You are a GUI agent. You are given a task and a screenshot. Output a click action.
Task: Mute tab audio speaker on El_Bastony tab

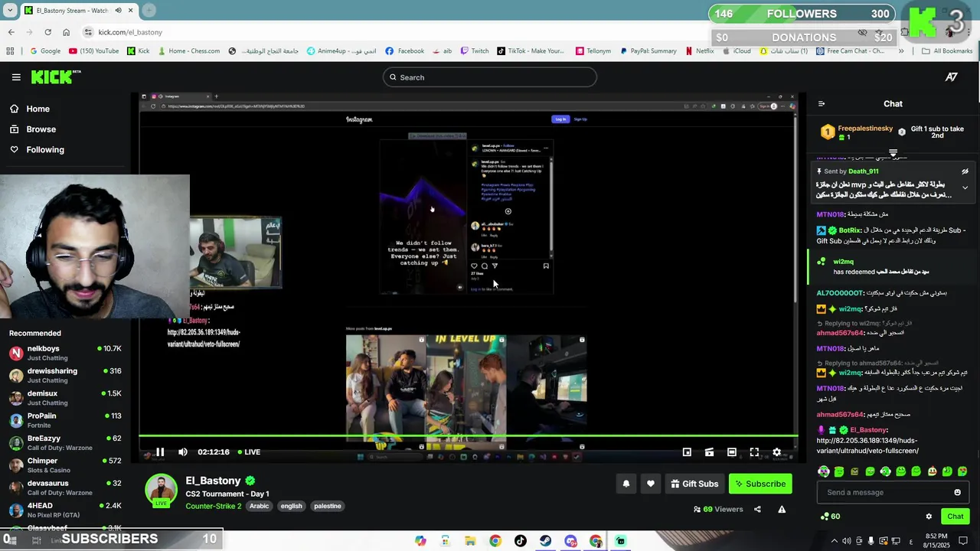click(118, 11)
